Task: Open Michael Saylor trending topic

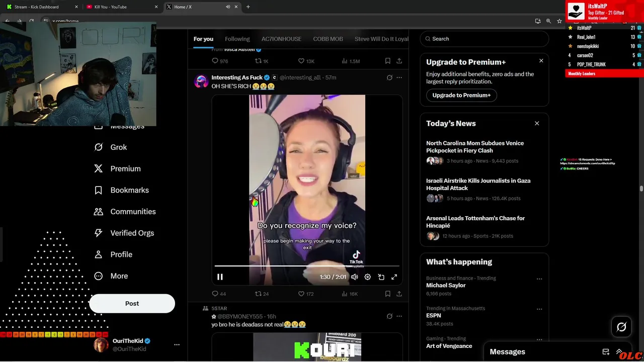Action: (446, 285)
